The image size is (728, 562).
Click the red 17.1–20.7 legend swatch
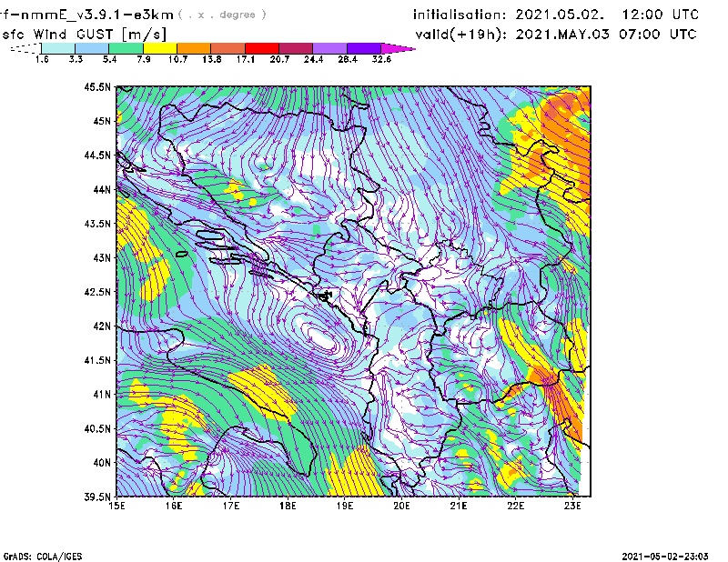click(x=262, y=48)
